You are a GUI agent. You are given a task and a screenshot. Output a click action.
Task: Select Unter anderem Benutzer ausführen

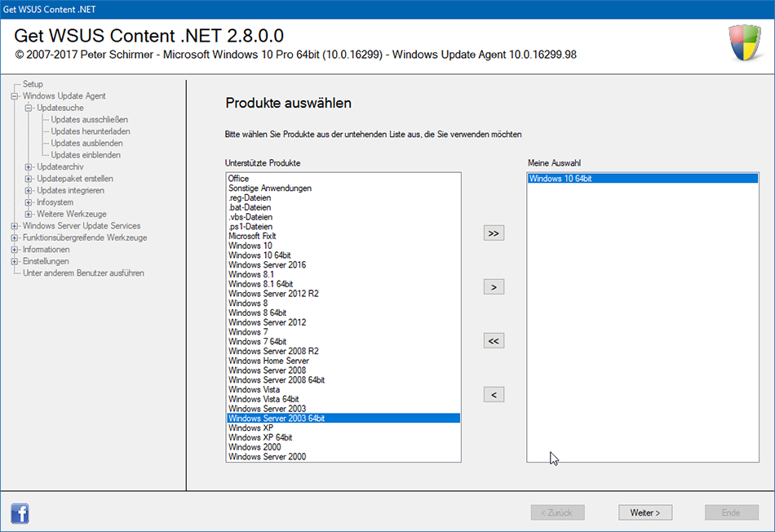pyautogui.click(x=83, y=273)
